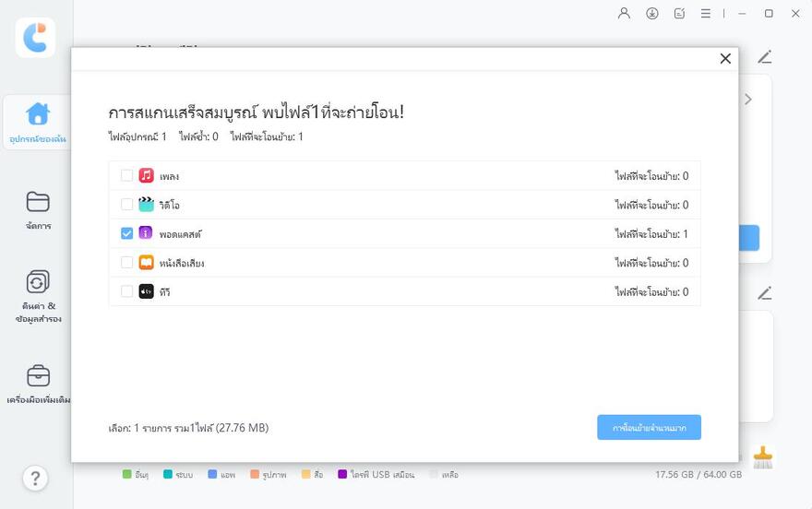Click the help question mark button
The height and width of the screenshot is (509, 812).
35,479
